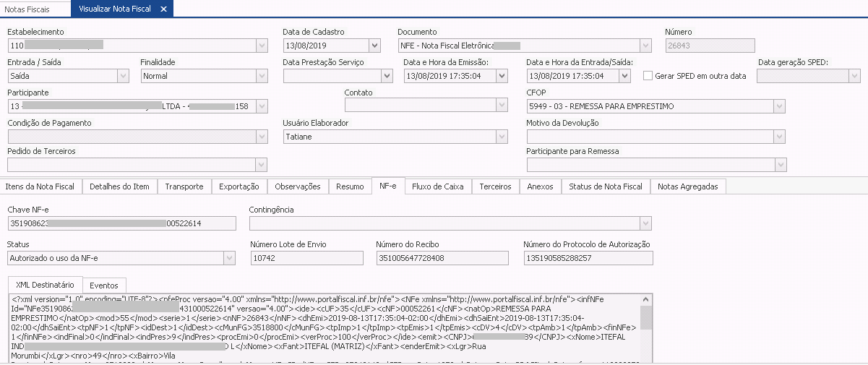Expand the CFOP dropdown

click(x=778, y=107)
